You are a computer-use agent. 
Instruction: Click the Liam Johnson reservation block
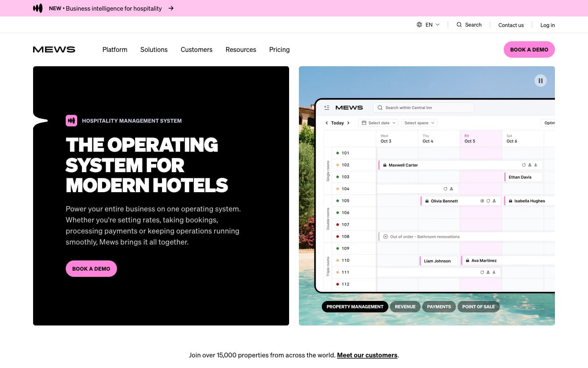pos(439,261)
